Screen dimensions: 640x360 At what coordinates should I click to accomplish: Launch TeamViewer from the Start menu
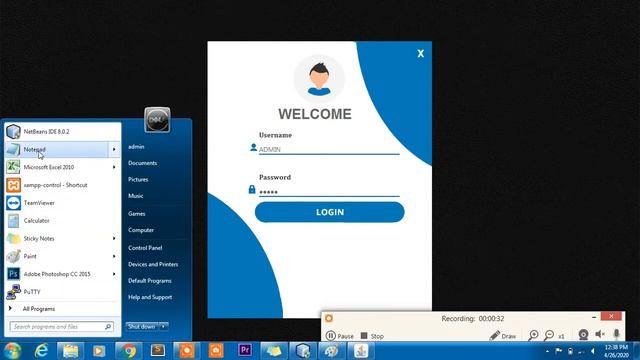point(62,202)
